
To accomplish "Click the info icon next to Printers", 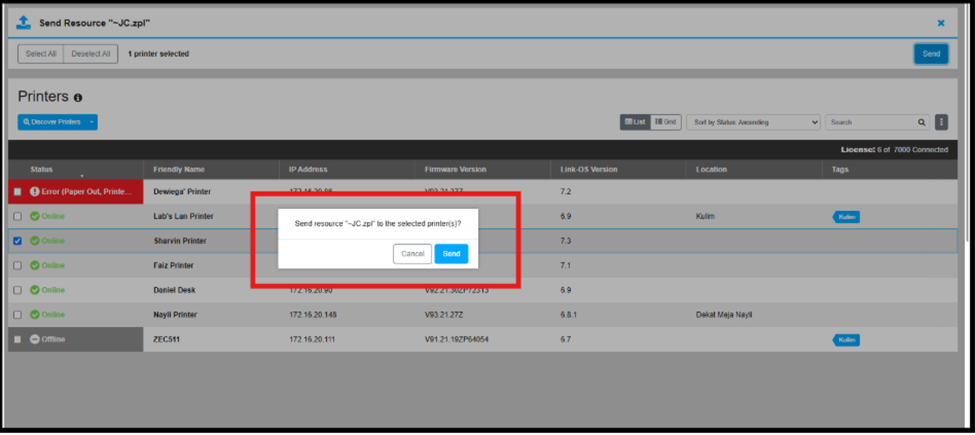I will [78, 98].
